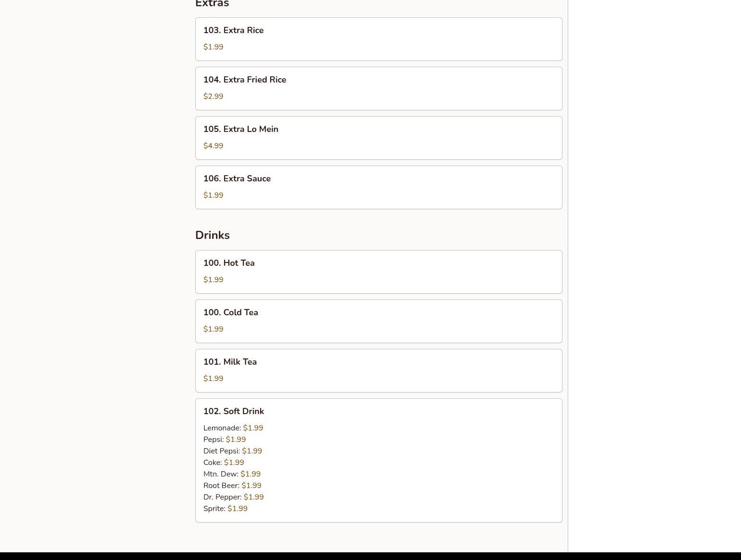Select the 100. Hot Tea card

pos(379,272)
